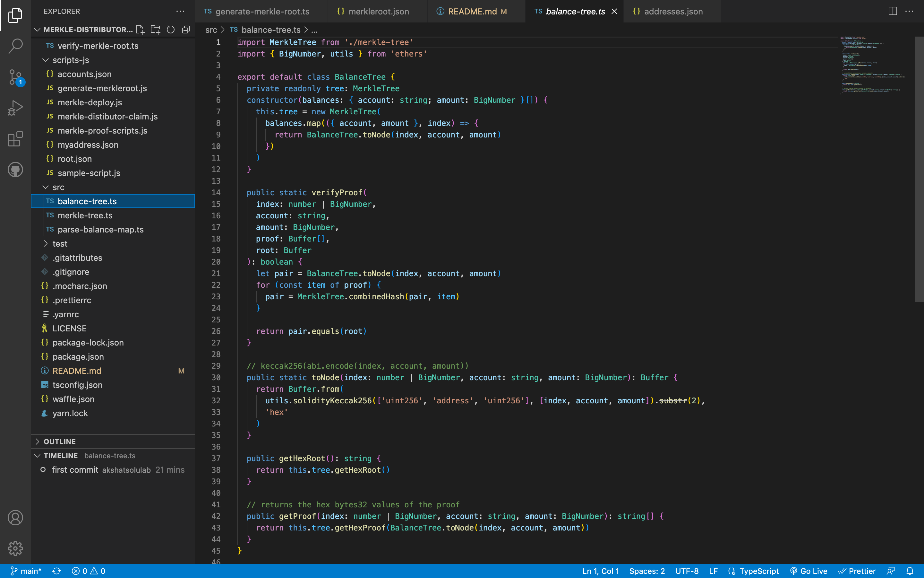Open the GitHub view icon
Image resolution: width=924 pixels, height=578 pixels.
(x=15, y=170)
